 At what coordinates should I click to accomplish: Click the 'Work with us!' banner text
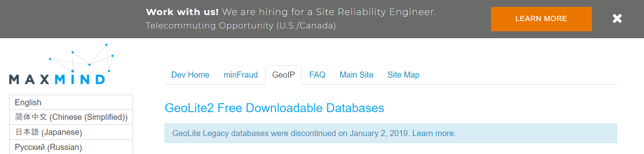tap(182, 12)
